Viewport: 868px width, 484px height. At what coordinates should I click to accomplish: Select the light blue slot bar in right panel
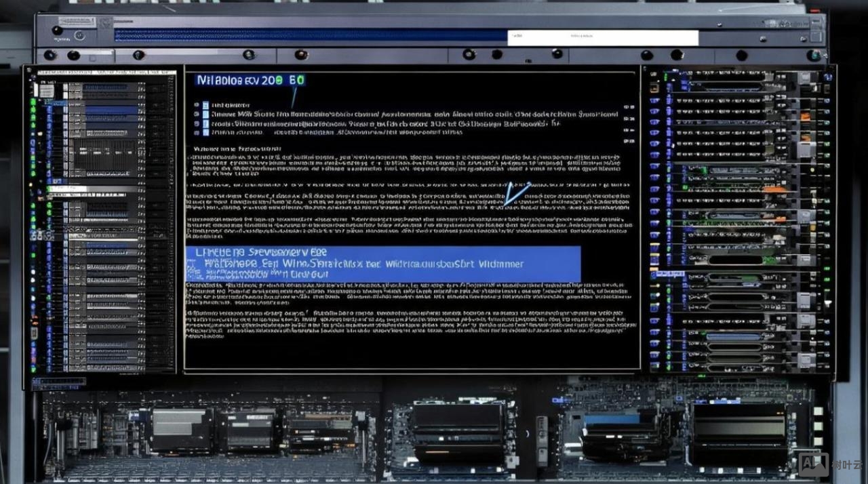point(736,337)
